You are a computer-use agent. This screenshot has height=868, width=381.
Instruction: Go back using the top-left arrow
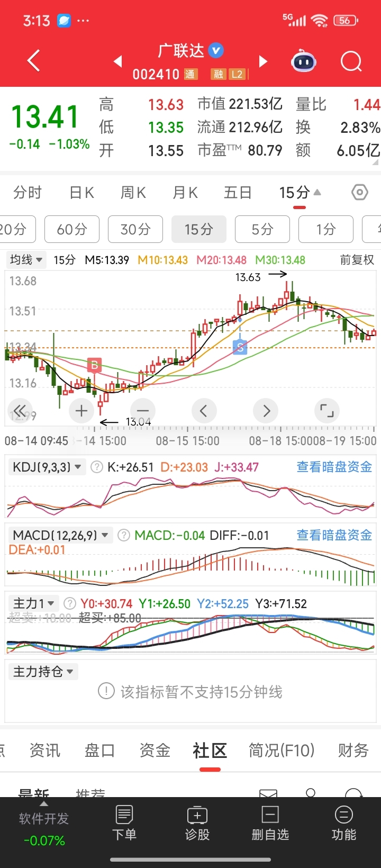[x=33, y=61]
